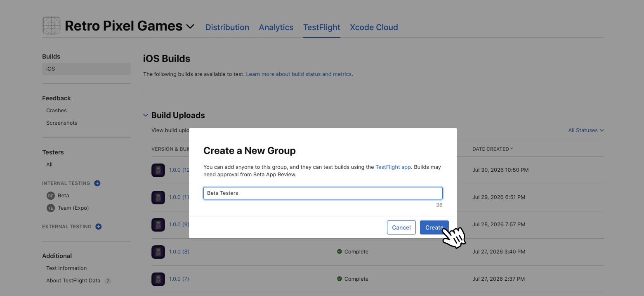Switch to the Distribution tab
644x296 pixels.
[x=227, y=27]
